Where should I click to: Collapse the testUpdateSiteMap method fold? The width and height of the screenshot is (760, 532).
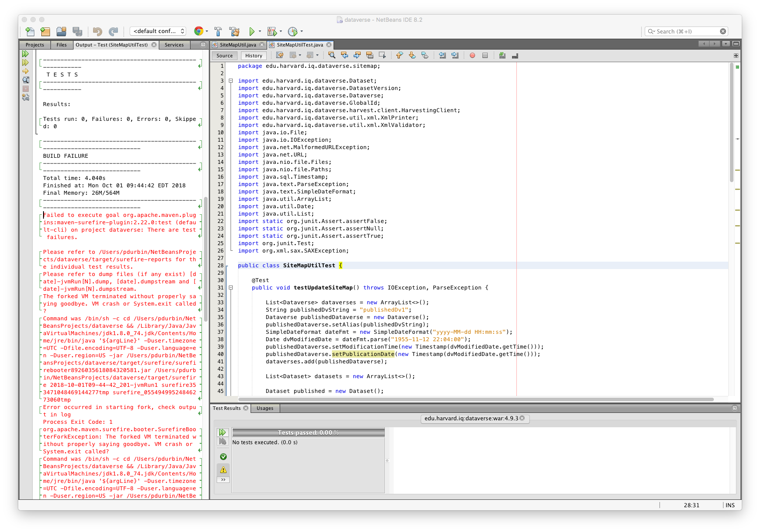[231, 288]
